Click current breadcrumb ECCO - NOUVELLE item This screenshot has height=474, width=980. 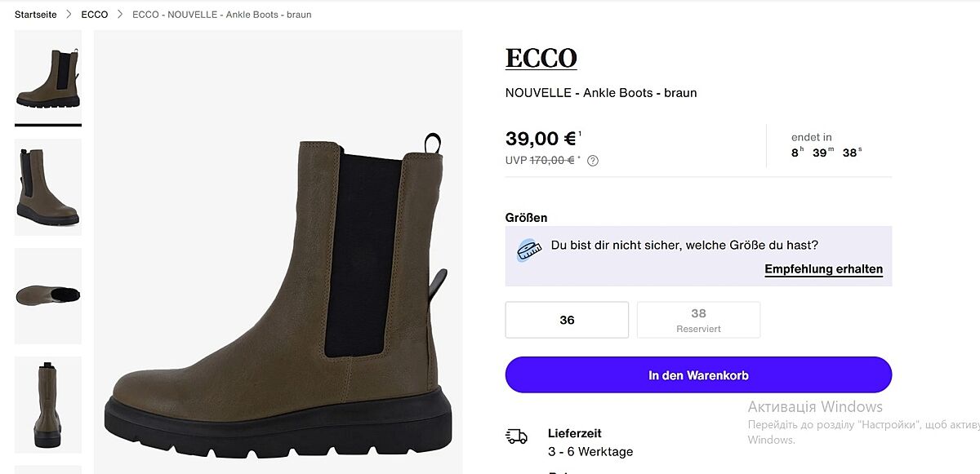[x=221, y=15]
